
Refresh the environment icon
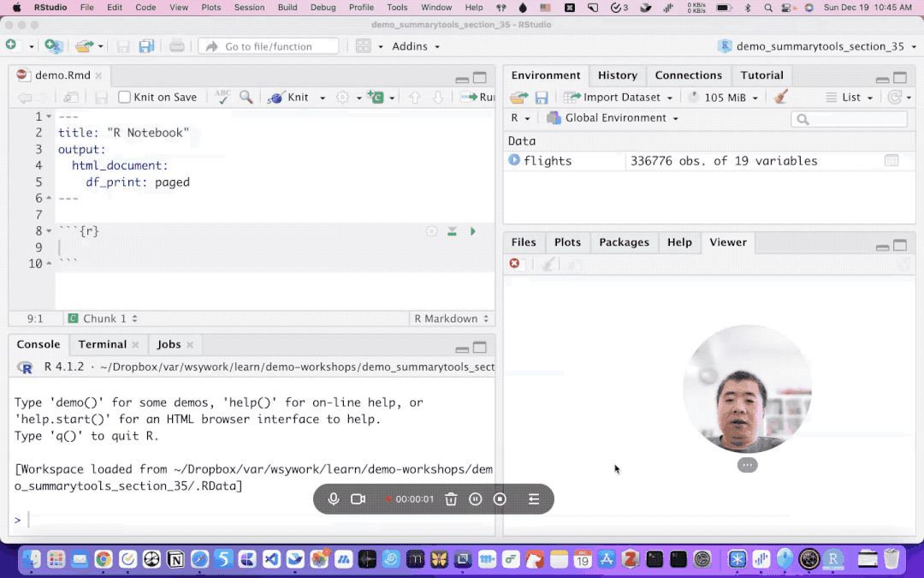(895, 98)
